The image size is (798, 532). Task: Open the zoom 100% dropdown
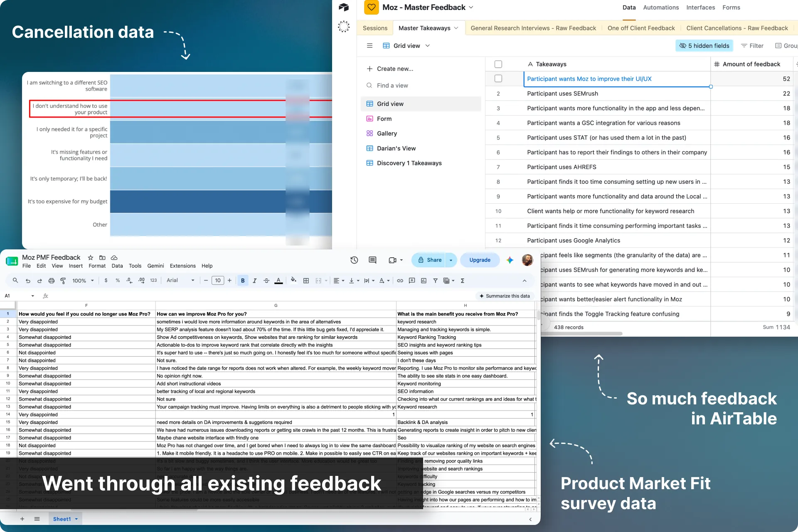coord(83,281)
